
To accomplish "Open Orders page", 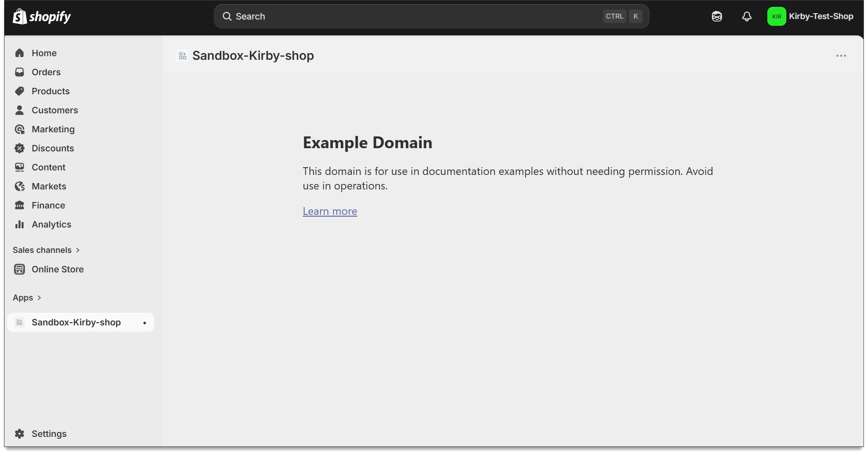I will [x=81, y=72].
